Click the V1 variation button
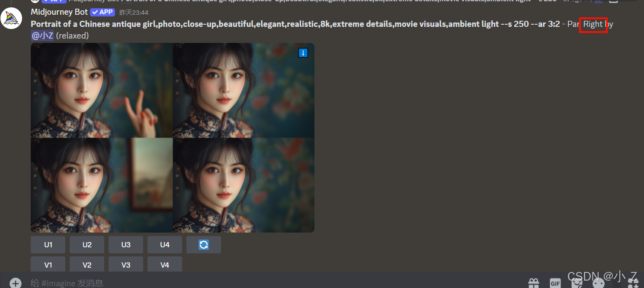Screen dimensions: 644x288 coord(48,265)
